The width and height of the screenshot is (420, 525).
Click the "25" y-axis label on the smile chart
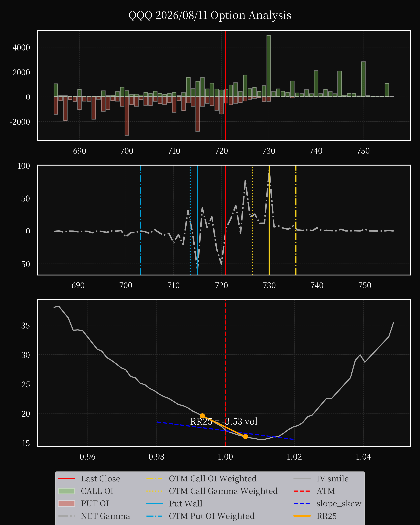click(x=26, y=384)
